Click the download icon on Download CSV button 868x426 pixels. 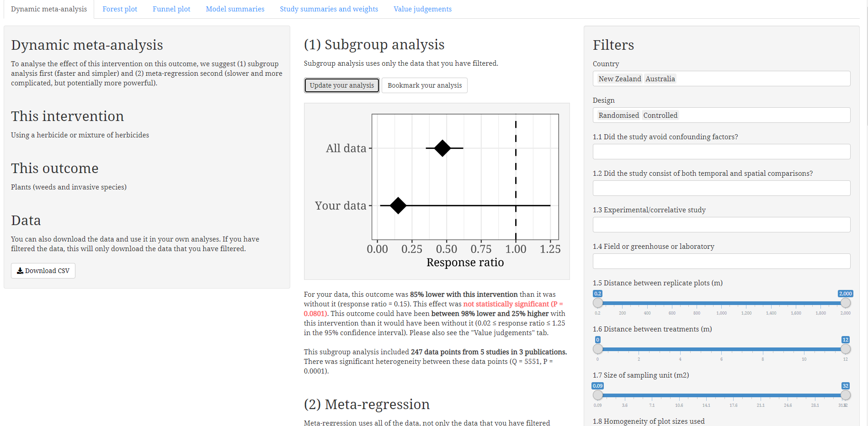tap(20, 270)
